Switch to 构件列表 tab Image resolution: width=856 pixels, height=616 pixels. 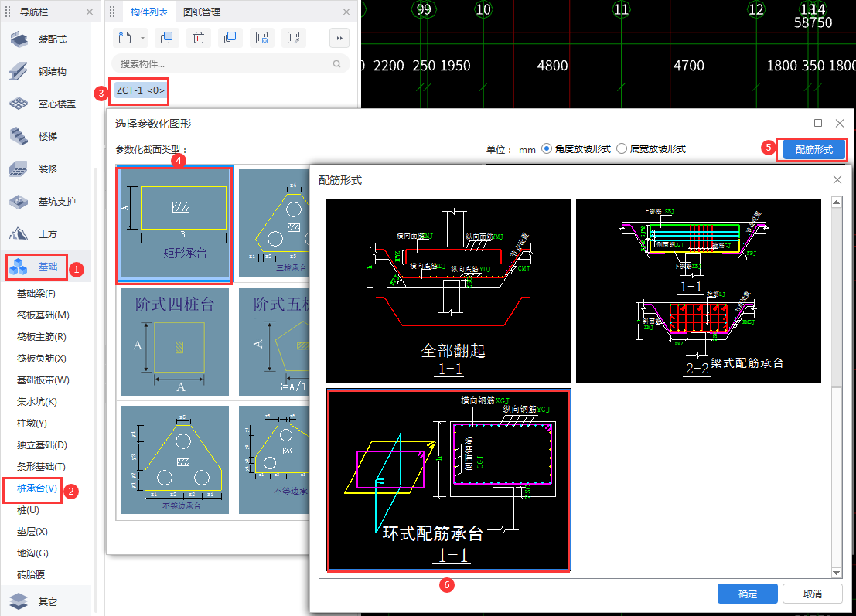(149, 12)
